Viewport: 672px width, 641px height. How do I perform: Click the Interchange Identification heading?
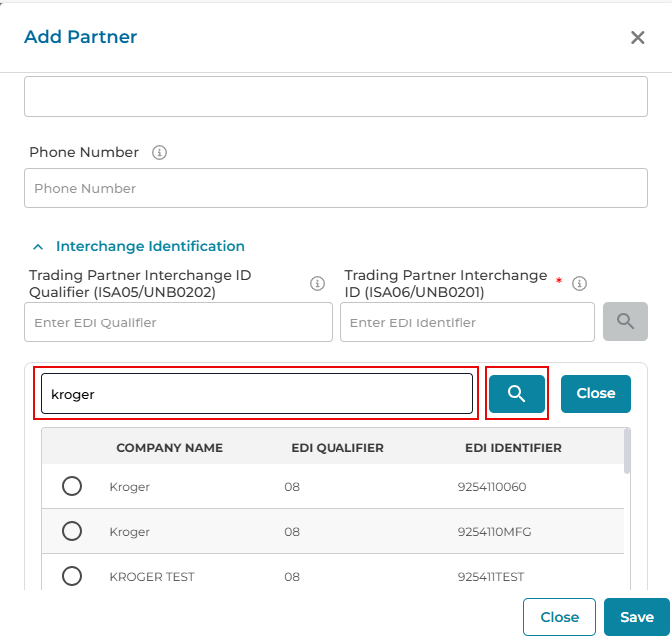[150, 246]
